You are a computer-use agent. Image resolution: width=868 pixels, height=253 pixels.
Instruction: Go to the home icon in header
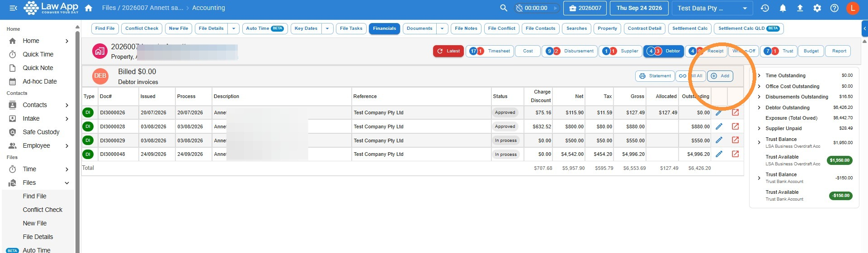point(89,8)
